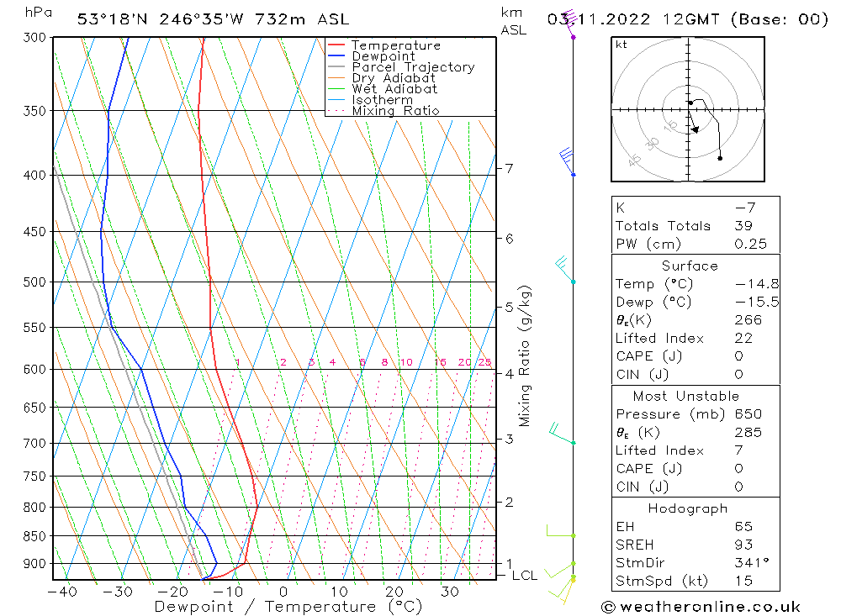Click the hodograph arrowhead marker
The width and height of the screenshot is (841, 616).
coord(696,129)
